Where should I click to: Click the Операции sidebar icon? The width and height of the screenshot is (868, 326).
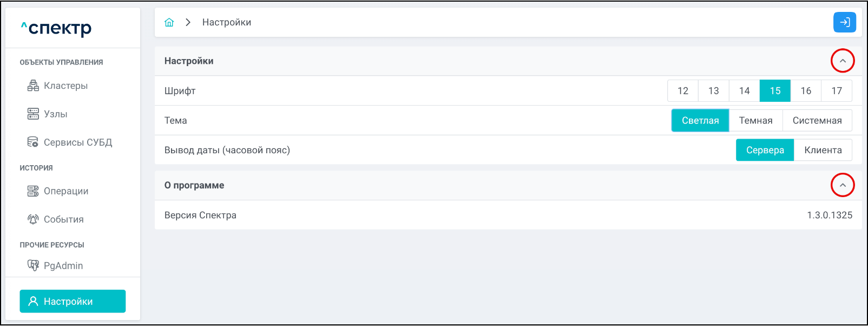click(33, 191)
